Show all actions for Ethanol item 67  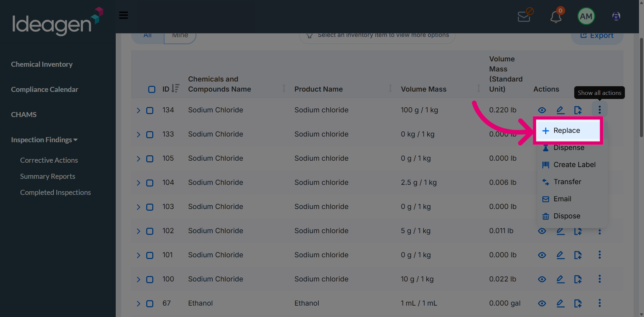coord(600,303)
